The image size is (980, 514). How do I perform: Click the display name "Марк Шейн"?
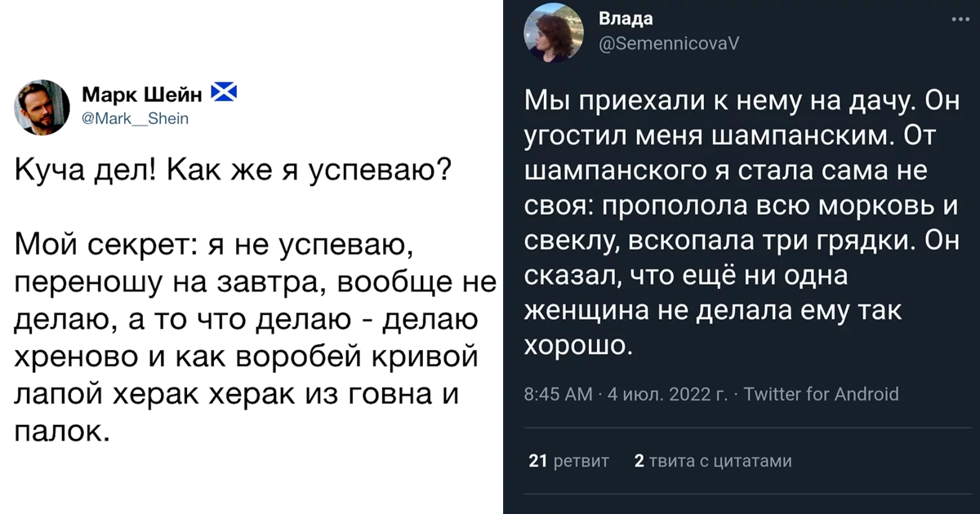pyautogui.click(x=143, y=95)
